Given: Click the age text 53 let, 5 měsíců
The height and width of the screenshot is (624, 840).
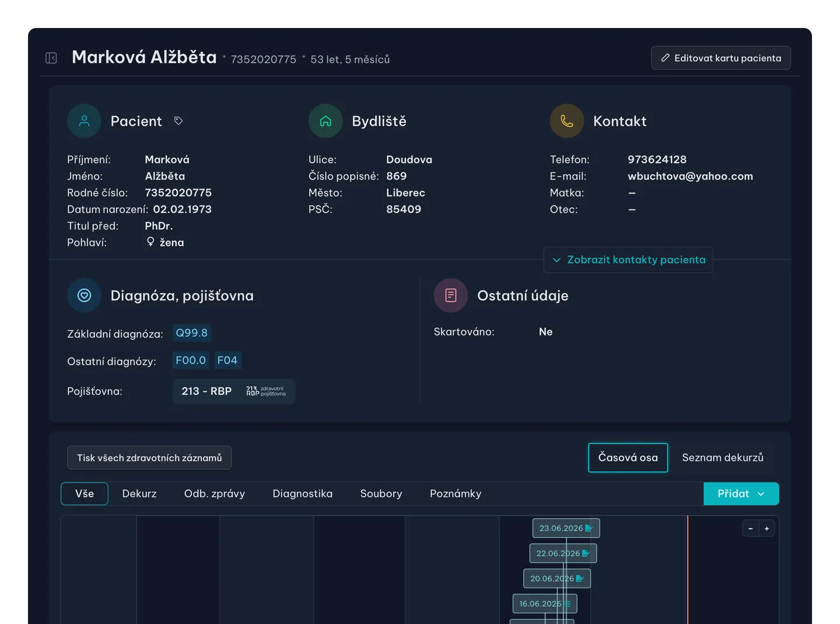Looking at the screenshot, I should pos(350,59).
